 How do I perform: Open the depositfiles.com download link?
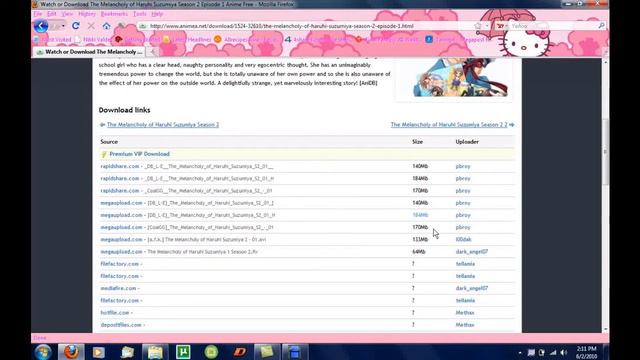pos(121,325)
